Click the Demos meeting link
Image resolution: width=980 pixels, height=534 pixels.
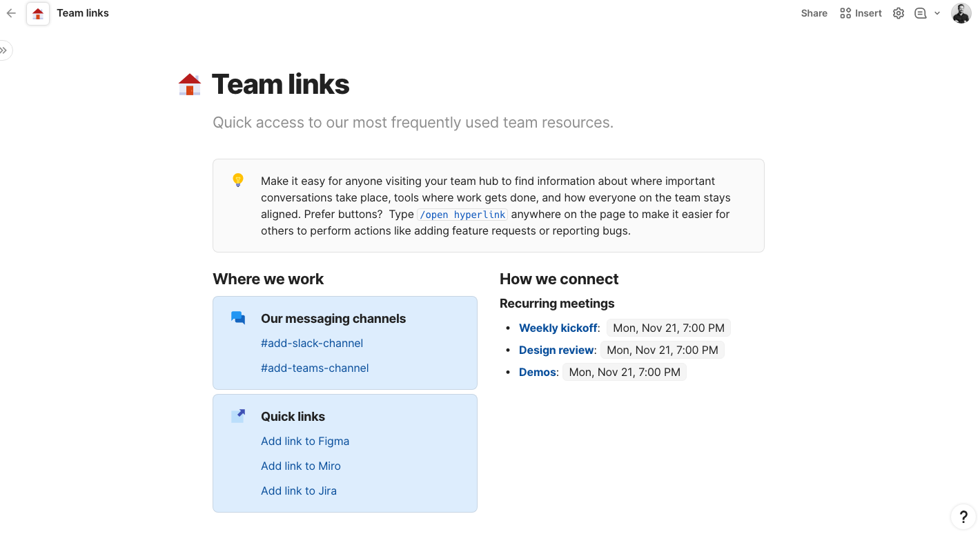pos(537,372)
